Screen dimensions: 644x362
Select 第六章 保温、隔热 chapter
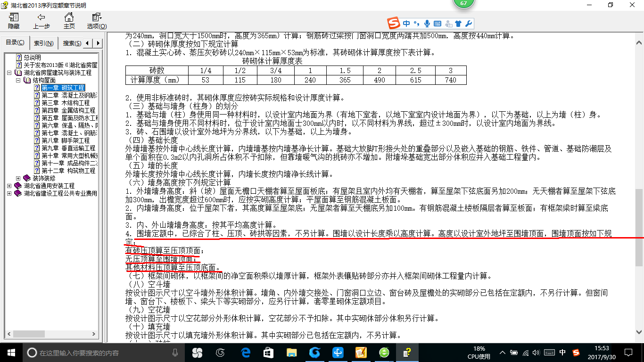pos(69,125)
